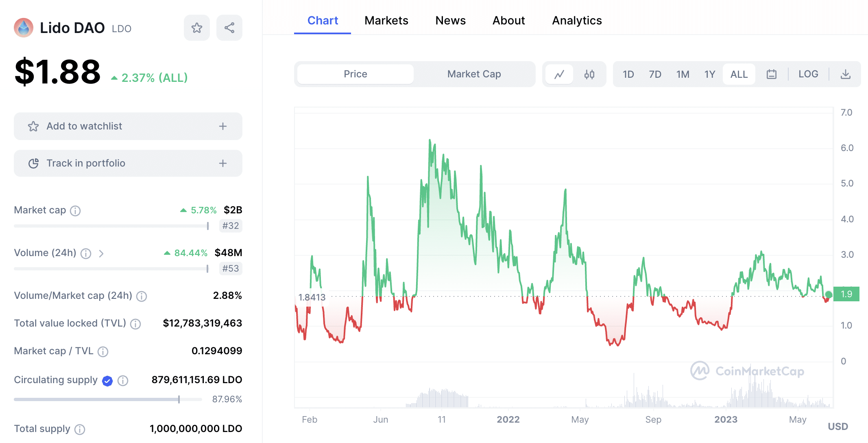Viewport: 868px width, 443px height.
Task: Click the 2.88% Volume/Market cap value
Action: click(227, 296)
